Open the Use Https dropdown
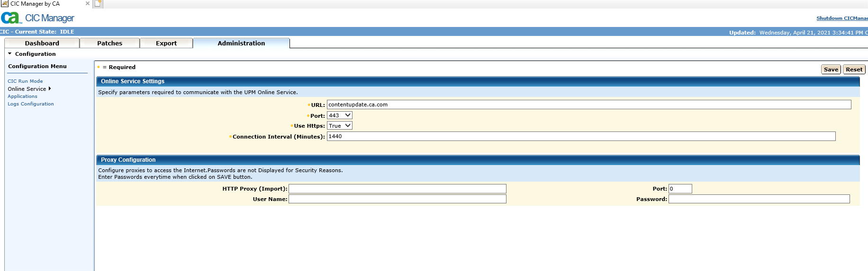The width and height of the screenshot is (868, 271). coord(339,126)
